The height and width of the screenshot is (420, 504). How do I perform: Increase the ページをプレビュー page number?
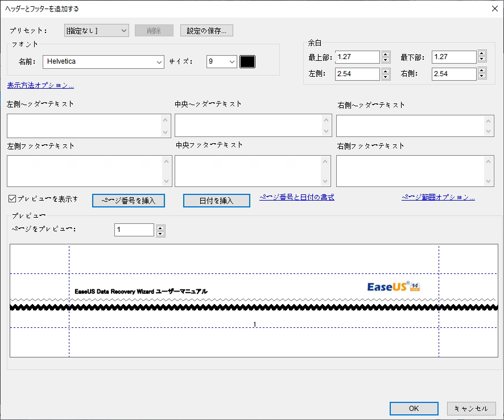(x=160, y=227)
